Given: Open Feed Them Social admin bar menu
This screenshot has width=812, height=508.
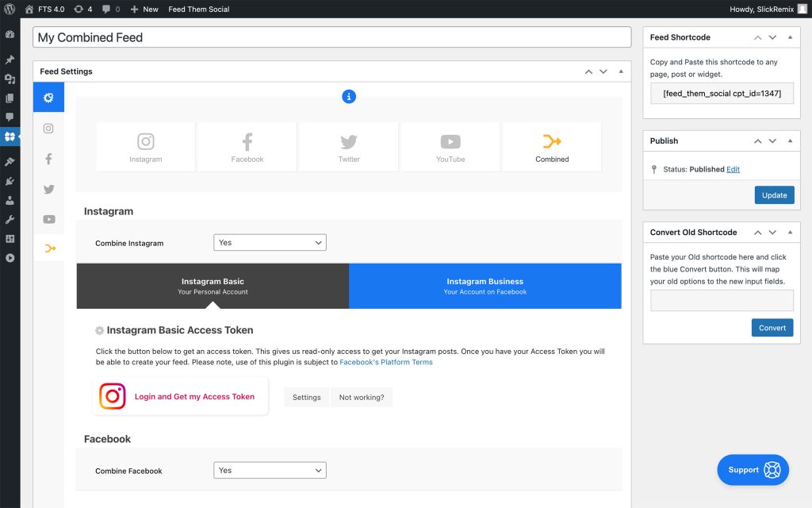Looking at the screenshot, I should pyautogui.click(x=199, y=9).
